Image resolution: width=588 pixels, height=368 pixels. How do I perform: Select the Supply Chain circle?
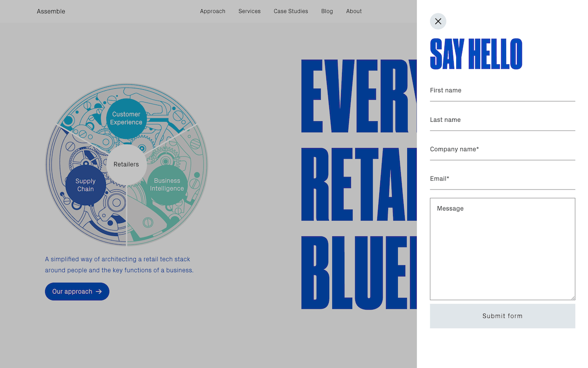coord(85,185)
